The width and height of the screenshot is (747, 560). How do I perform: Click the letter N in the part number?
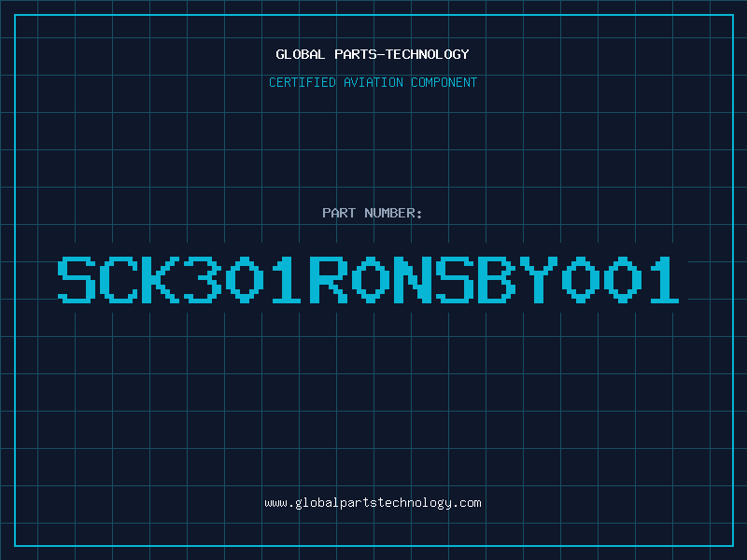pos(412,279)
